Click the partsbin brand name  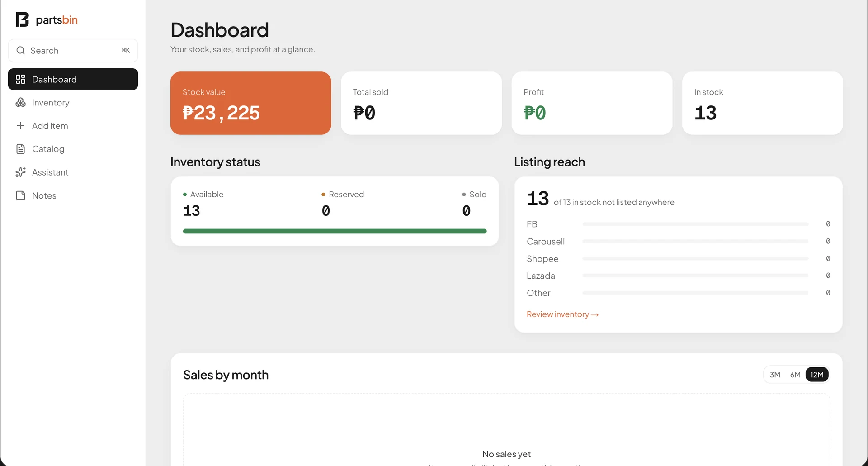tap(57, 20)
